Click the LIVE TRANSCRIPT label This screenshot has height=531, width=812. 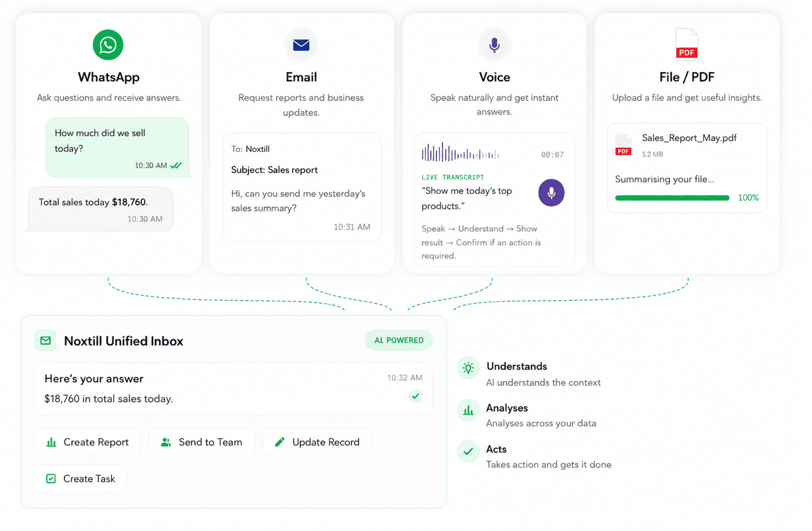pos(453,178)
